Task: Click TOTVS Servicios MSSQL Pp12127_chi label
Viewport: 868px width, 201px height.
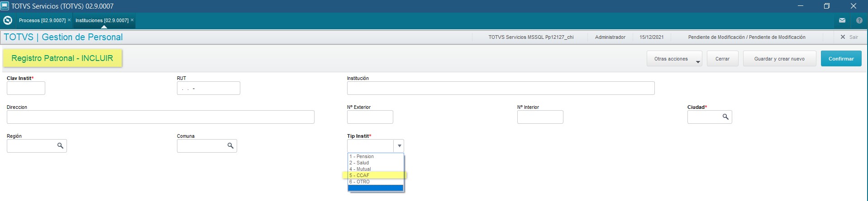Action: 531,37
